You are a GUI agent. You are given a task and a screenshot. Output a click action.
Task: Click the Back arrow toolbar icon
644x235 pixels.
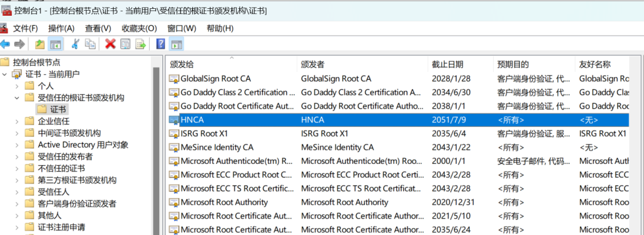pos(5,44)
